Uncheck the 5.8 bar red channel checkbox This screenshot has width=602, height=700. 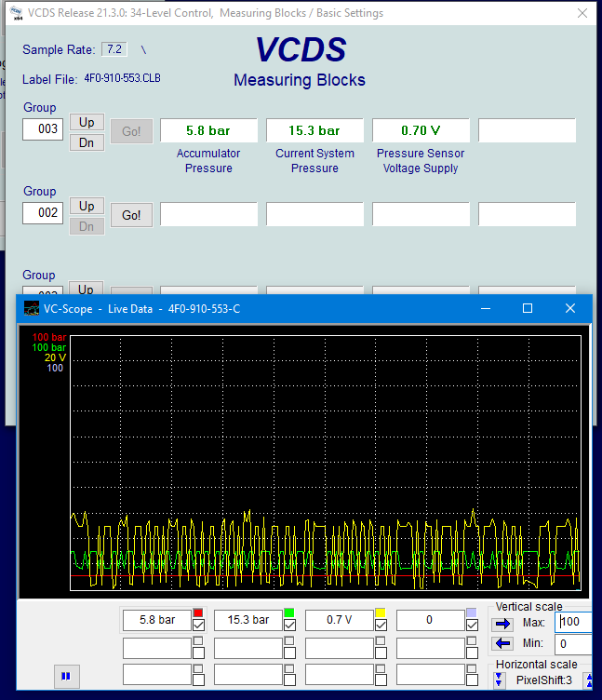[x=198, y=625]
